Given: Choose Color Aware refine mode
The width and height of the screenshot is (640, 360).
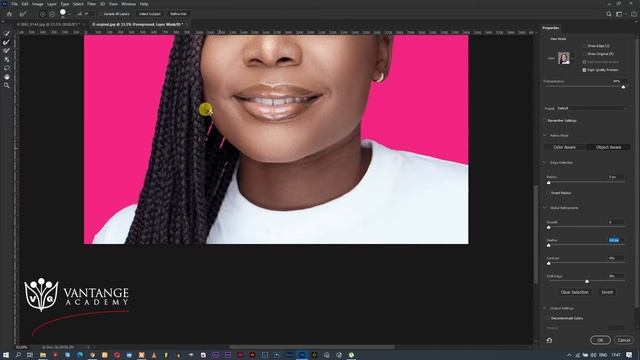Looking at the screenshot, I should pyautogui.click(x=564, y=147).
